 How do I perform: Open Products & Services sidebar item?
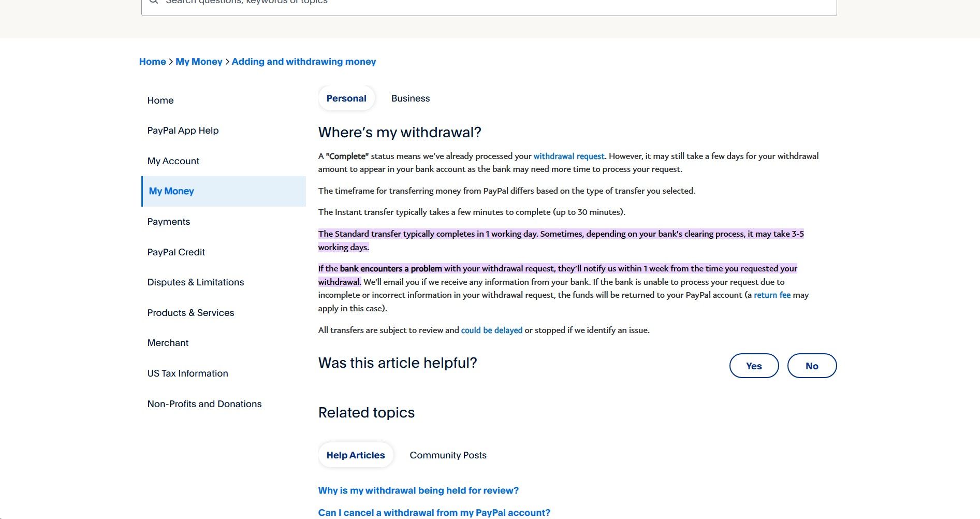pos(191,313)
